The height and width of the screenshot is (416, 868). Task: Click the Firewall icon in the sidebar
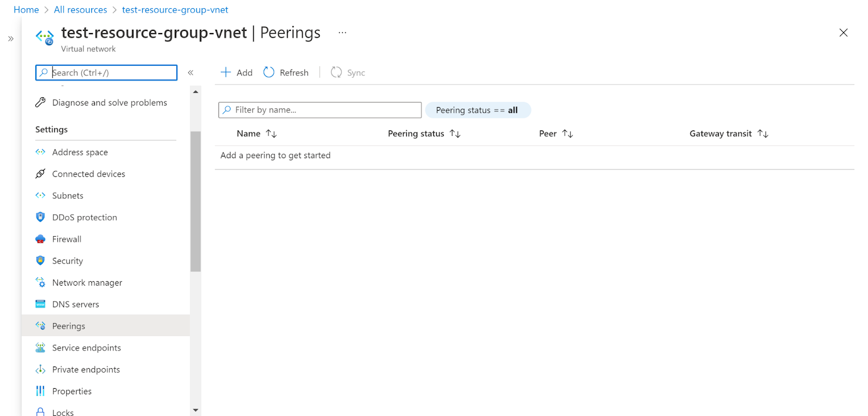pyautogui.click(x=40, y=239)
